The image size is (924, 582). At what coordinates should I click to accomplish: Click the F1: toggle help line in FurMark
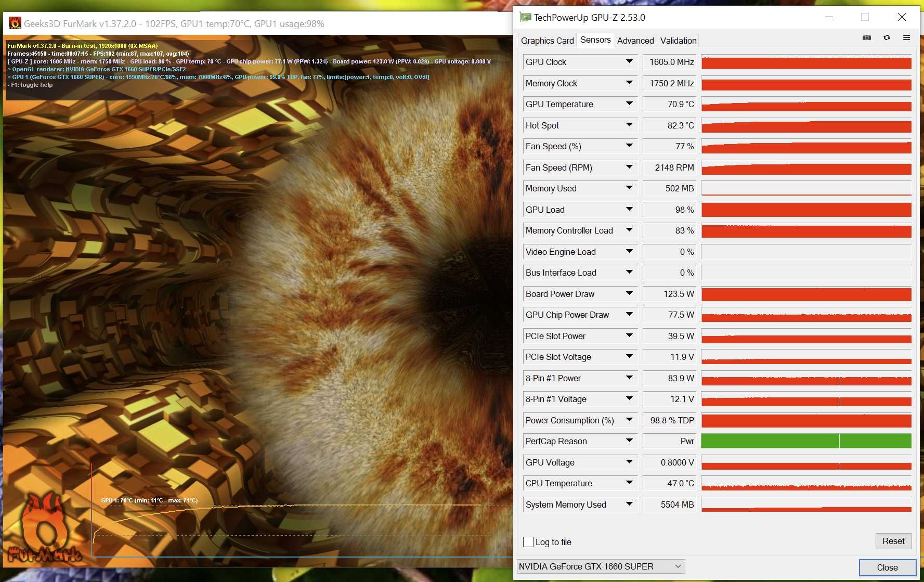pyautogui.click(x=30, y=85)
